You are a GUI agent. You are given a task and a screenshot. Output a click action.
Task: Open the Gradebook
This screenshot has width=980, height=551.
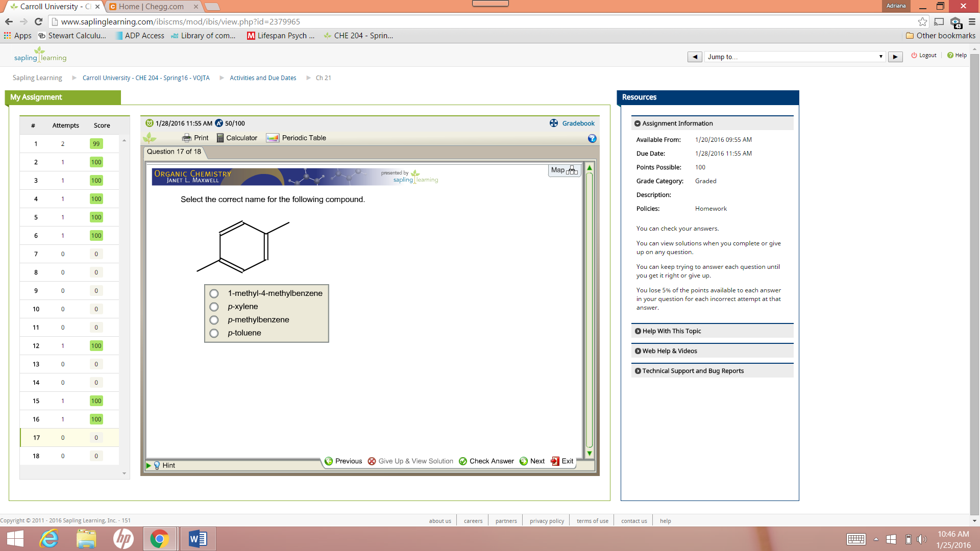click(x=578, y=123)
